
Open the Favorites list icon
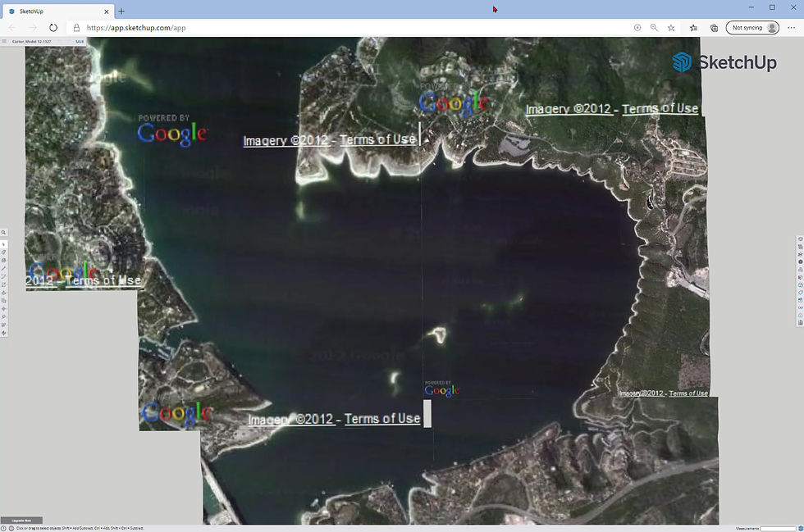coord(694,28)
